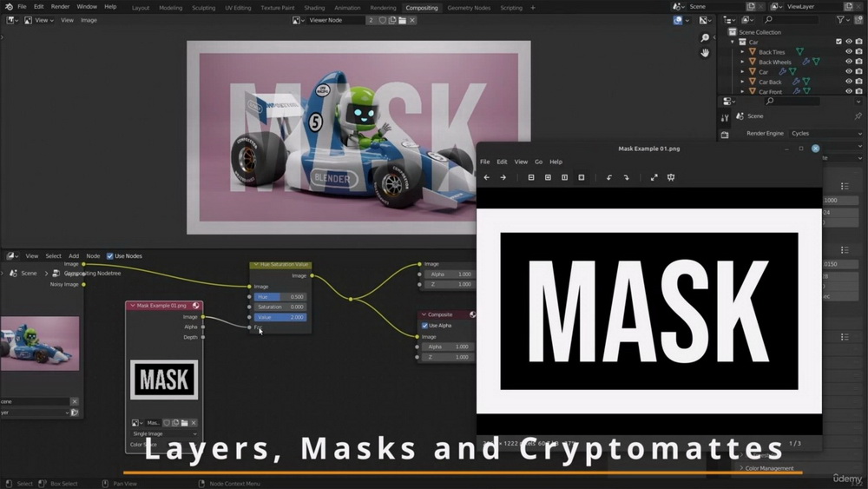The width and height of the screenshot is (868, 489).
Task: Pin the Scene properties with the pin icon
Action: (858, 116)
